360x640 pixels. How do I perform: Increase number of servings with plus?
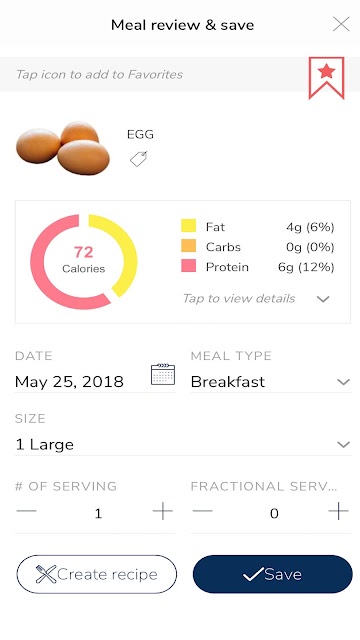(x=162, y=511)
